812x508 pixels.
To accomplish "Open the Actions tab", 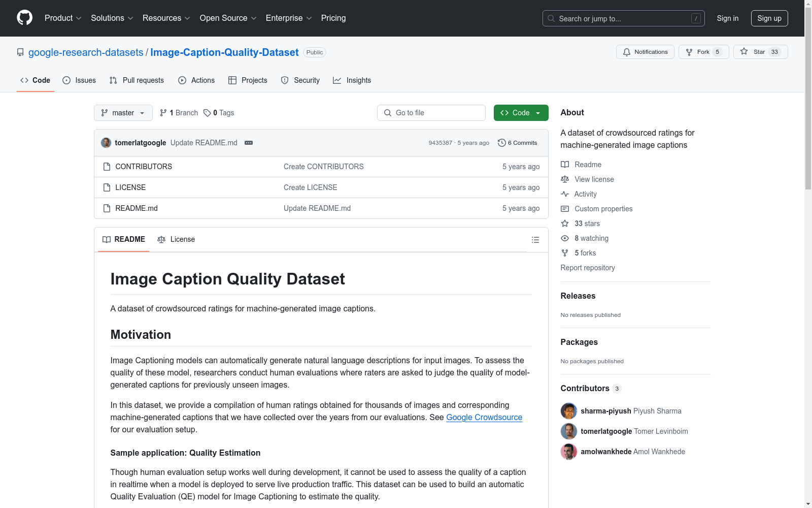I will click(x=196, y=80).
